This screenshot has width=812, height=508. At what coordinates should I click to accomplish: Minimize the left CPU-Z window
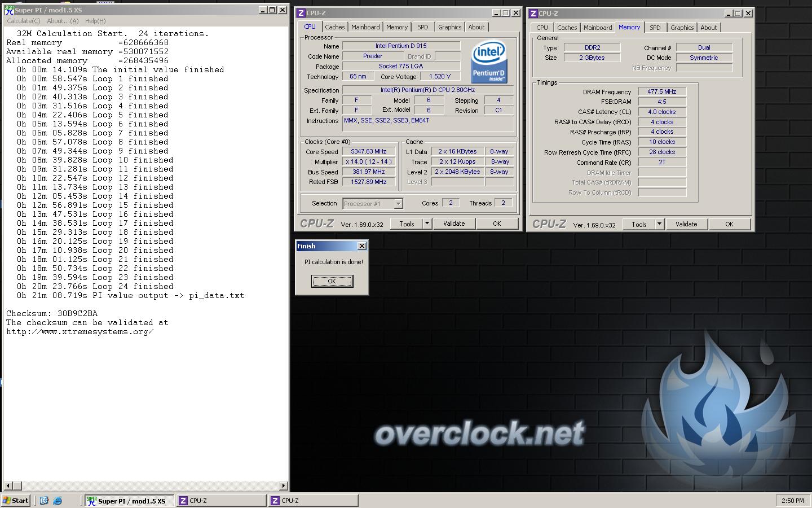coord(496,13)
